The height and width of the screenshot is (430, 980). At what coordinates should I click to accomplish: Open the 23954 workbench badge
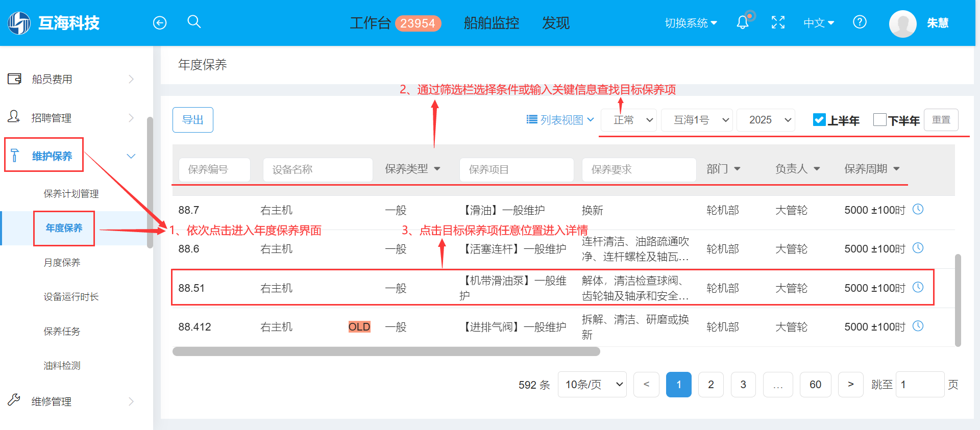(x=418, y=23)
